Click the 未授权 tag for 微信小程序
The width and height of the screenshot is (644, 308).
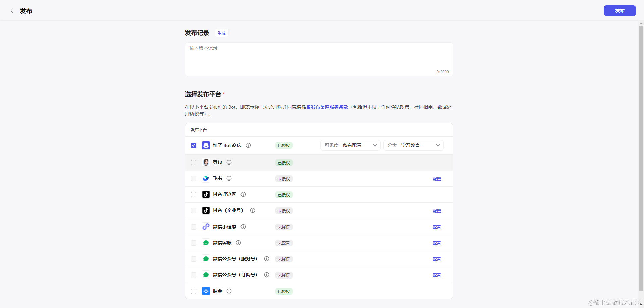284,227
